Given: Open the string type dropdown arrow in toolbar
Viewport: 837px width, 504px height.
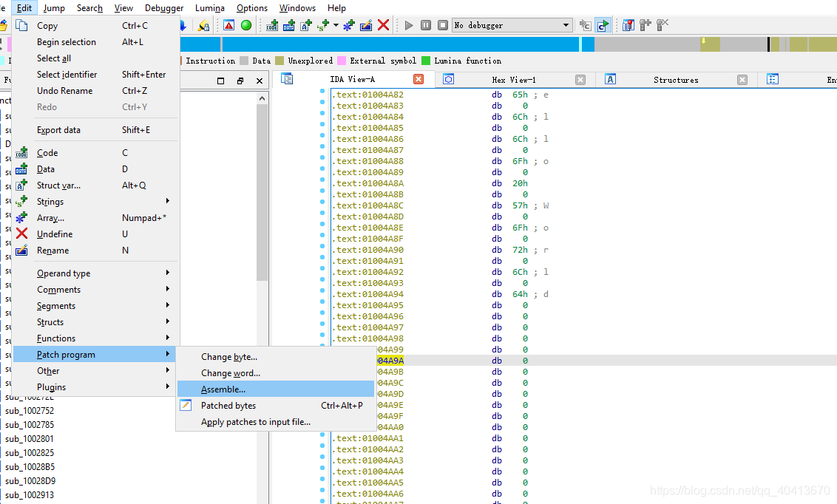Looking at the screenshot, I should coord(336,25).
